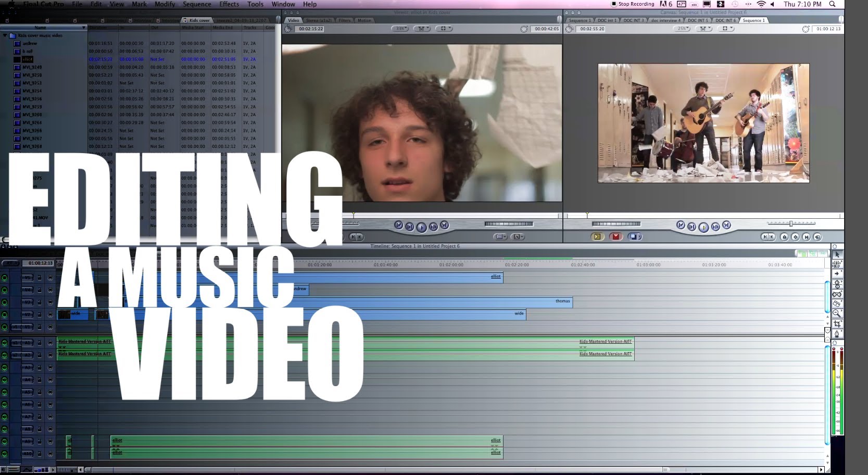Screen dimensions: 868x475
Task: Click the yellow Insert edit button in Canvas
Action: 597,236
